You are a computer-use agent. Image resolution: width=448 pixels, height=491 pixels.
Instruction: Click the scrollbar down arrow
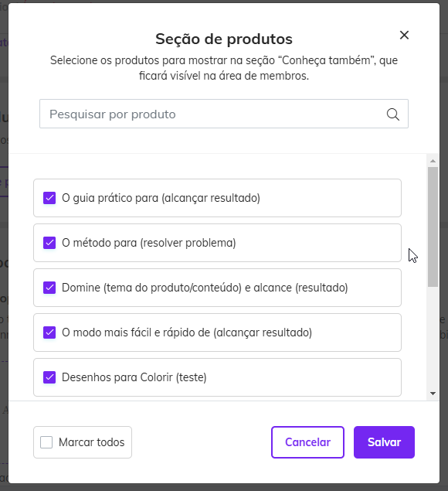click(433, 394)
